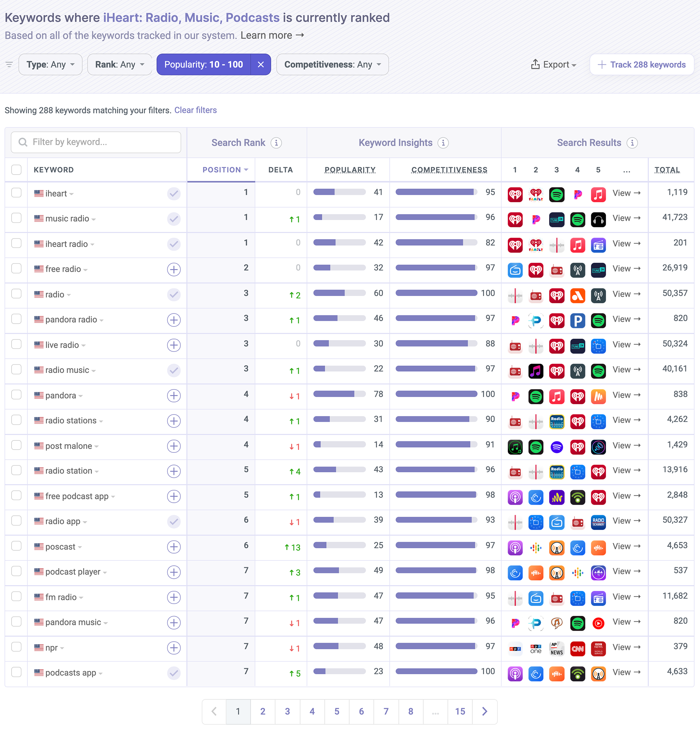The width and height of the screenshot is (700, 734).
Task: Click the filter lines icon beside Type
Action: click(x=9, y=64)
